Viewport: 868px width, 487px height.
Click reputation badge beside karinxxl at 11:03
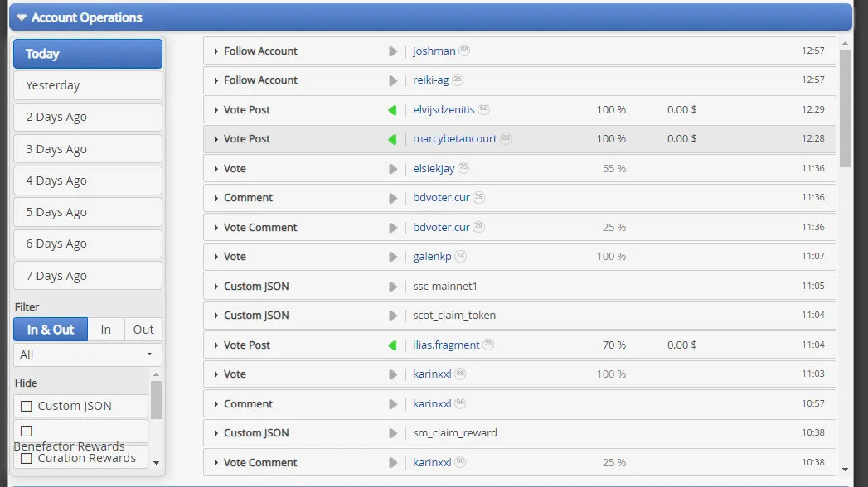[460, 374]
